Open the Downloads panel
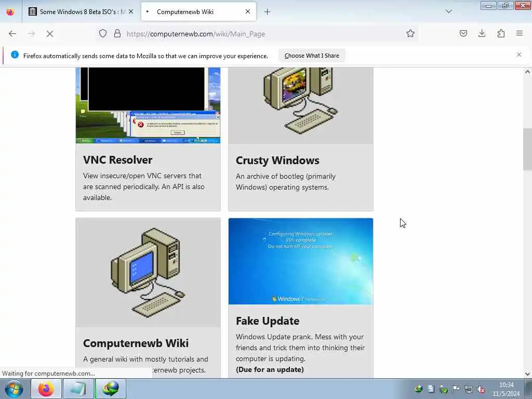 point(482,33)
